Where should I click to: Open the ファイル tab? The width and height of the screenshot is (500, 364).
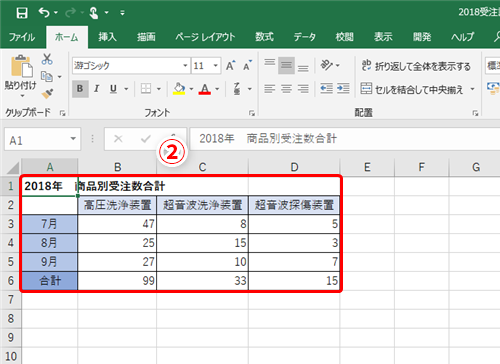point(22,37)
